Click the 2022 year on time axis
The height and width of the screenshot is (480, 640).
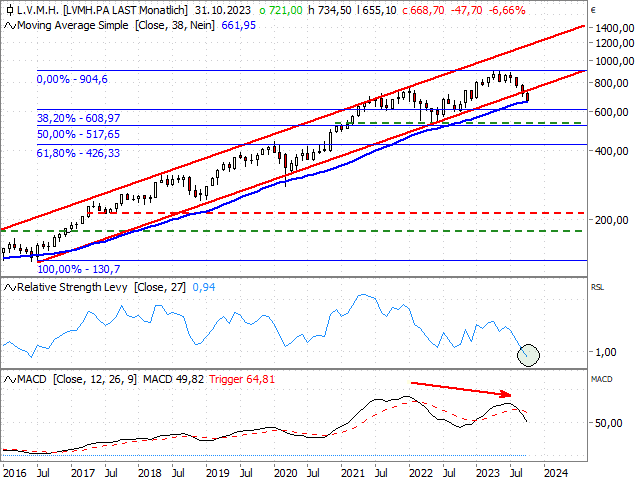(421, 473)
